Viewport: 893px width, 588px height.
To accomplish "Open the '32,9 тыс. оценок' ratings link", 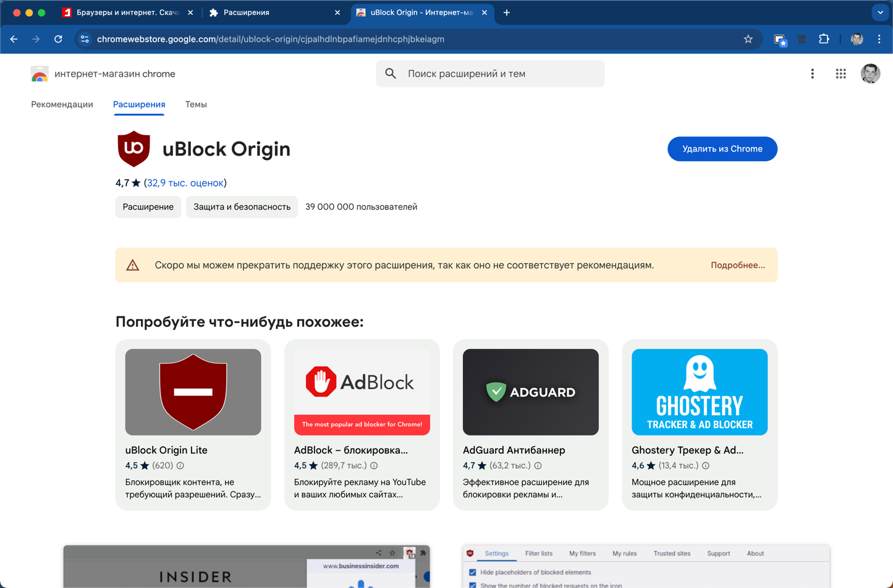I will point(185,183).
